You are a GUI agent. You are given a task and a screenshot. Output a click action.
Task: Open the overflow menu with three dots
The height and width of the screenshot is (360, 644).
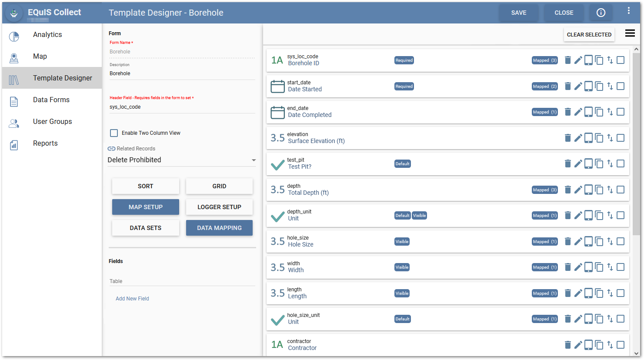[628, 10]
